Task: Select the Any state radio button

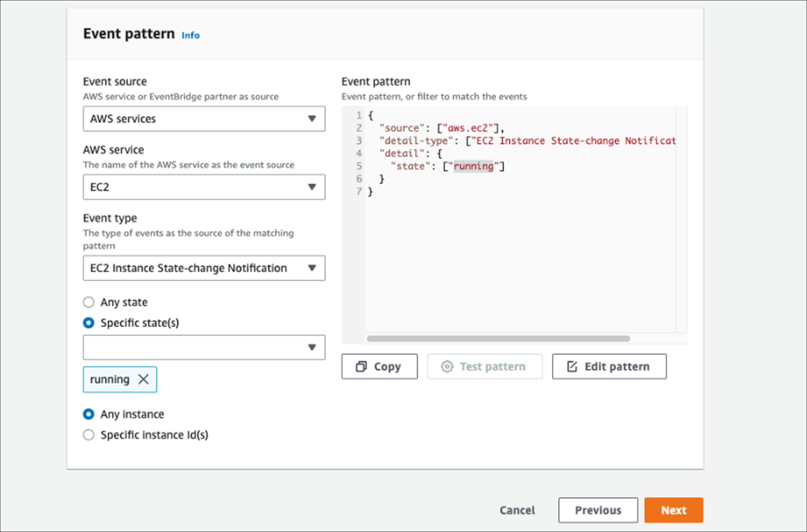Action: [x=89, y=302]
